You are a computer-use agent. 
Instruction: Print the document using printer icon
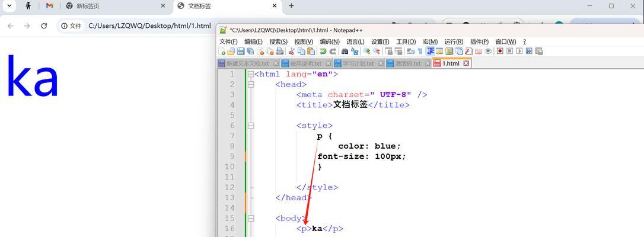[x=280, y=52]
